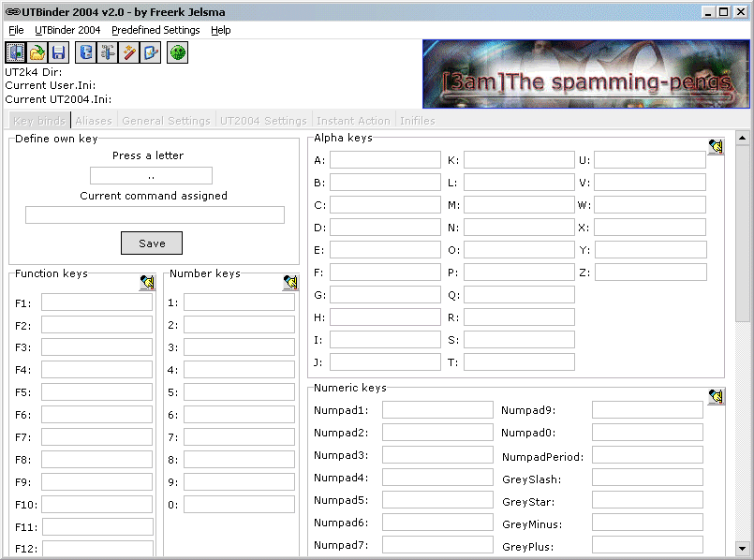The height and width of the screenshot is (560, 754).
Task: Click the Press a letter input box
Action: [x=151, y=175]
